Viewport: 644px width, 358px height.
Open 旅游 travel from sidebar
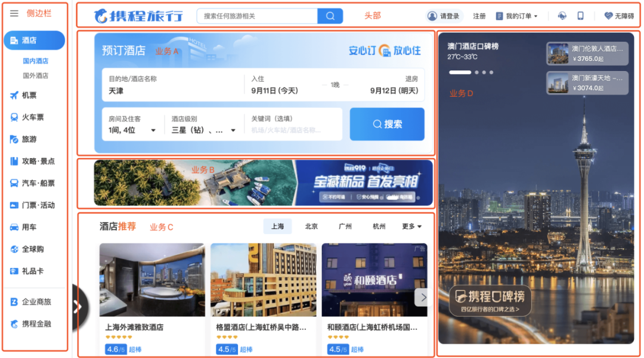[x=23, y=140]
